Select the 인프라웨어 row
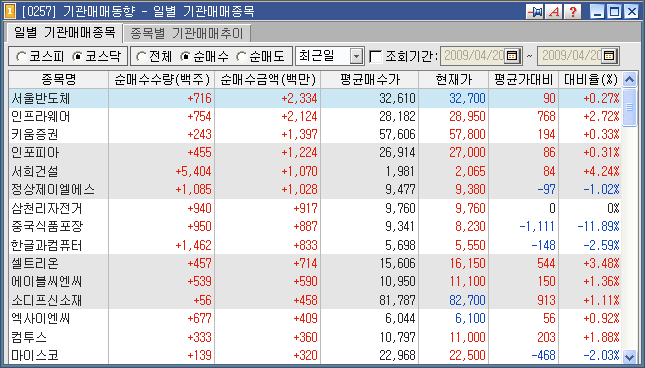This screenshot has width=645, height=368. (315, 116)
